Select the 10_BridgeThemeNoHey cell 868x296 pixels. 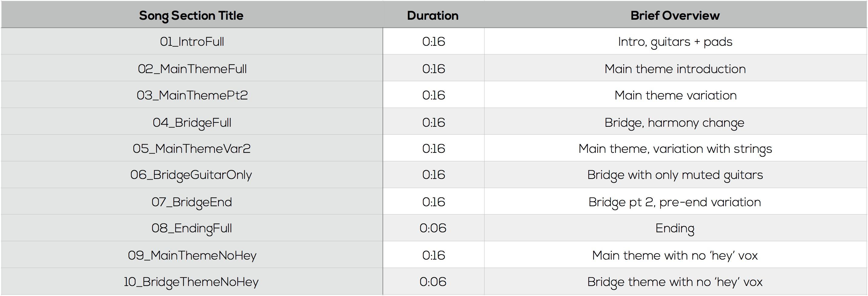coord(192,281)
